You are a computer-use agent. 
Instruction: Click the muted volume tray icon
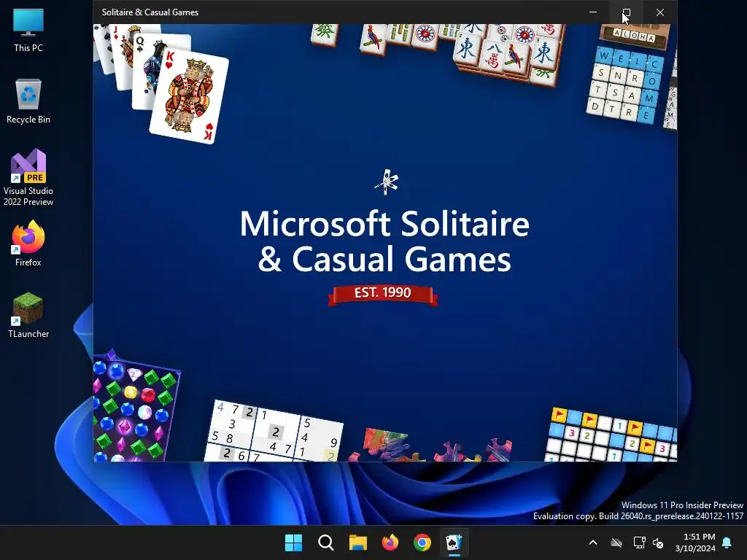point(659,542)
